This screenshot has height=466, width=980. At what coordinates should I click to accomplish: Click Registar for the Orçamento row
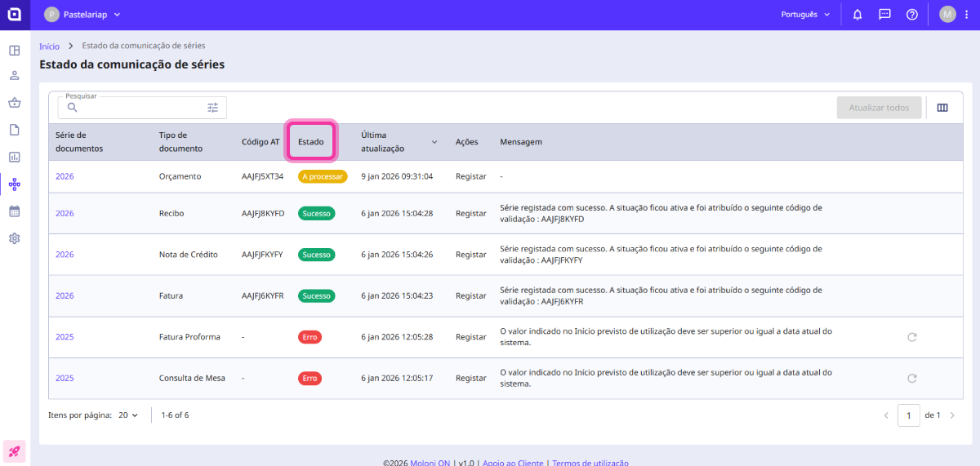point(470,176)
